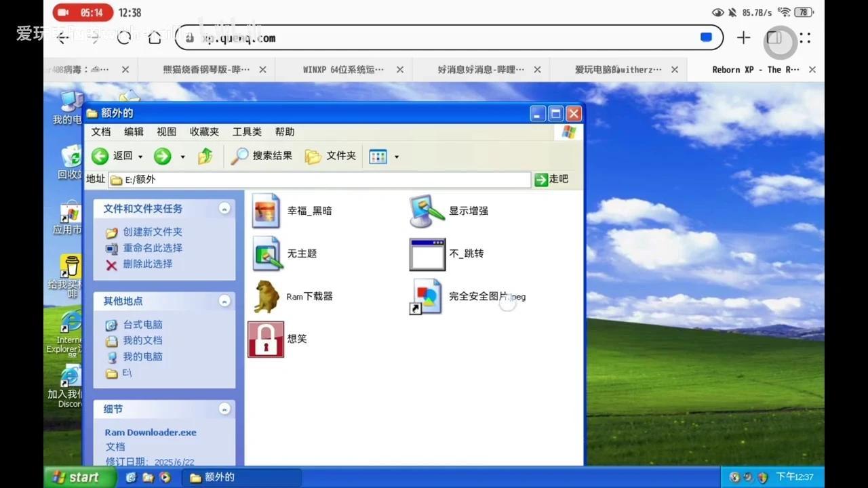Collapse the 文件和文件夹任务 panel
The height and width of the screenshot is (488, 868).
(224, 208)
